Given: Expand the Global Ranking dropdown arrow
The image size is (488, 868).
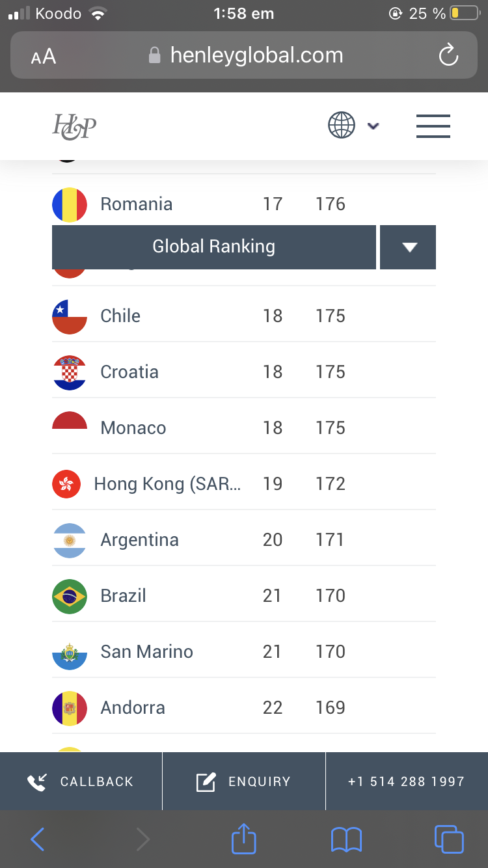Looking at the screenshot, I should 408,247.
